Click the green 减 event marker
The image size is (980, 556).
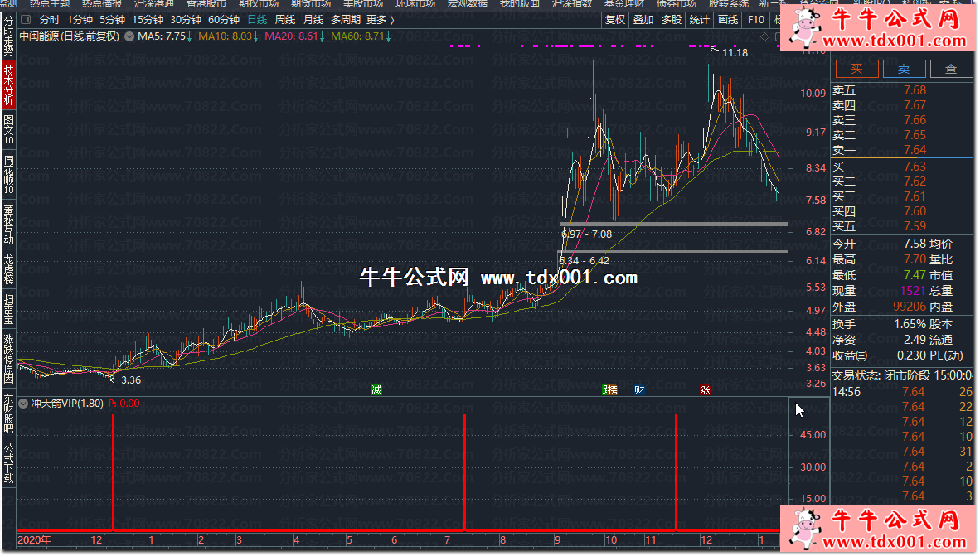[377, 389]
